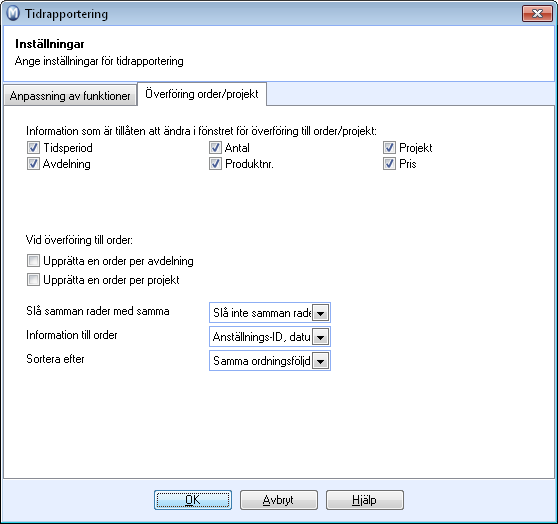This screenshot has height=524, width=558.
Task: Expand the Information till order dropdown
Action: coord(320,337)
